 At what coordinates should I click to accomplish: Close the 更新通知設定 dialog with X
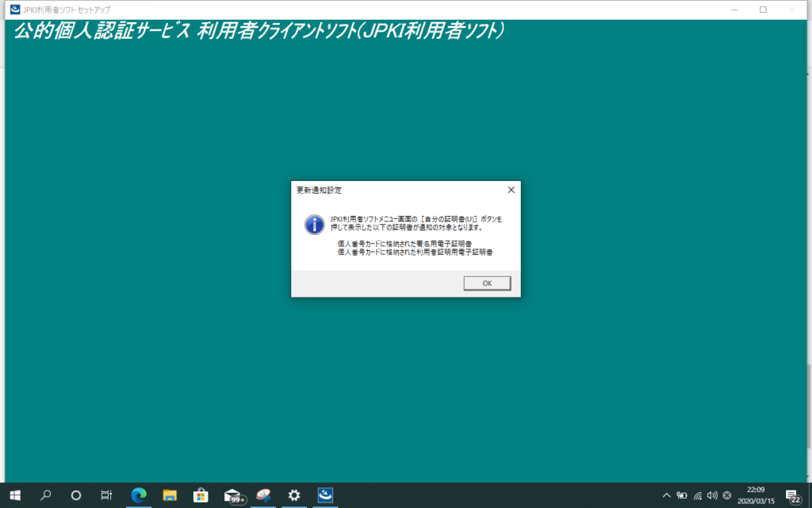pos(511,190)
